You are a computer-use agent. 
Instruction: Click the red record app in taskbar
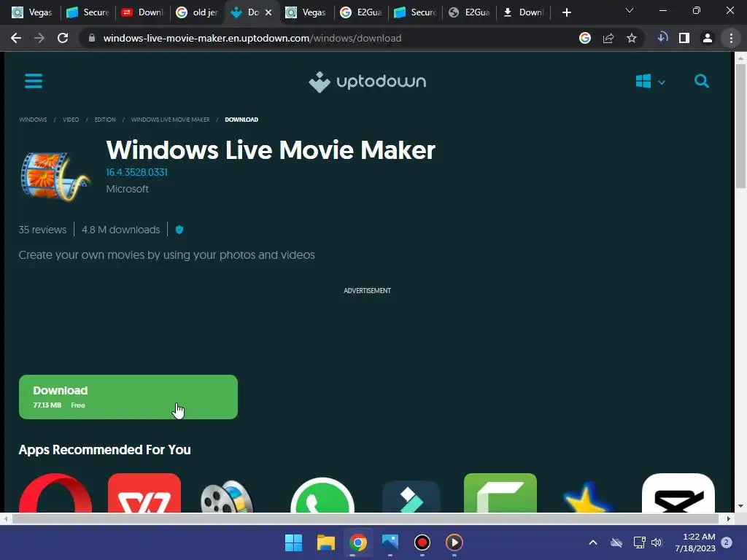(x=422, y=542)
